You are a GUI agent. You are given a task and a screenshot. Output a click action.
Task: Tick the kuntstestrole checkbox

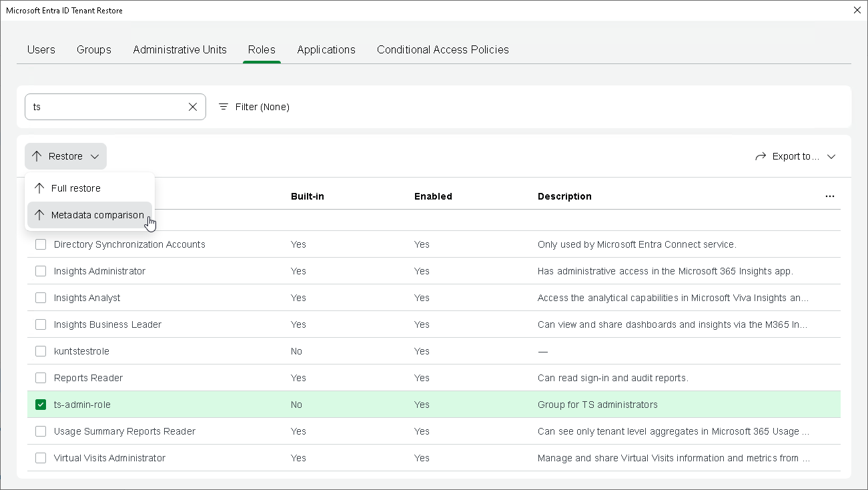click(41, 351)
